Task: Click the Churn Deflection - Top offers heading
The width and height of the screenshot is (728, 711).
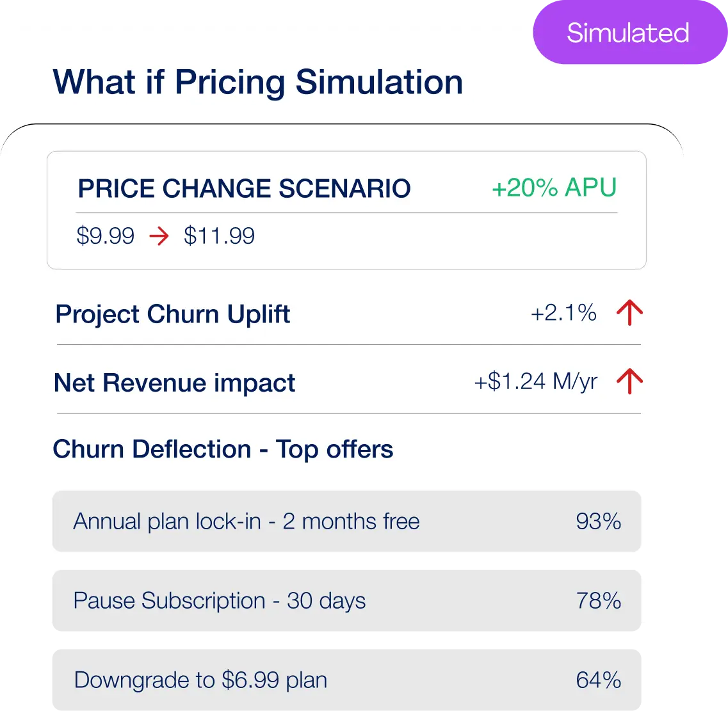Action: tap(223, 449)
